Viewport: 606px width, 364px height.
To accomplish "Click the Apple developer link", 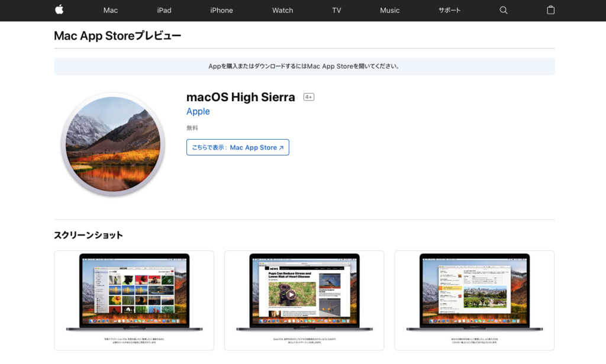I will tap(198, 111).
